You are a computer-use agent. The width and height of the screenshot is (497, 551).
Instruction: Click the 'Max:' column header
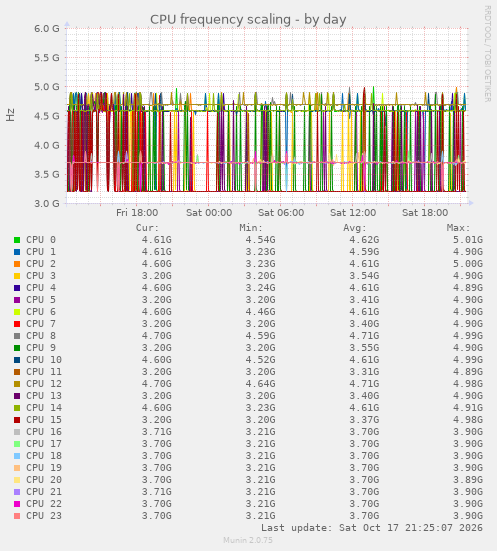point(458,228)
